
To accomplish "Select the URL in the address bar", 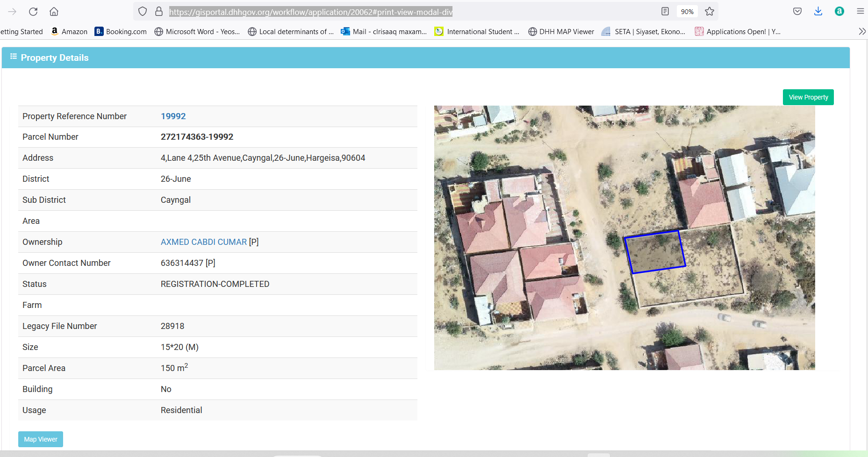I will (x=311, y=12).
